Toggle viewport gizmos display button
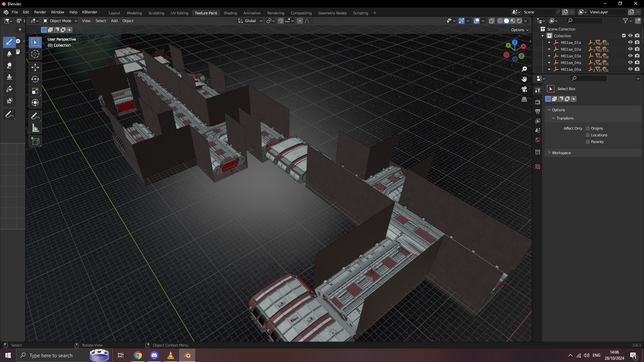The height and width of the screenshot is (362, 644). (x=462, y=21)
